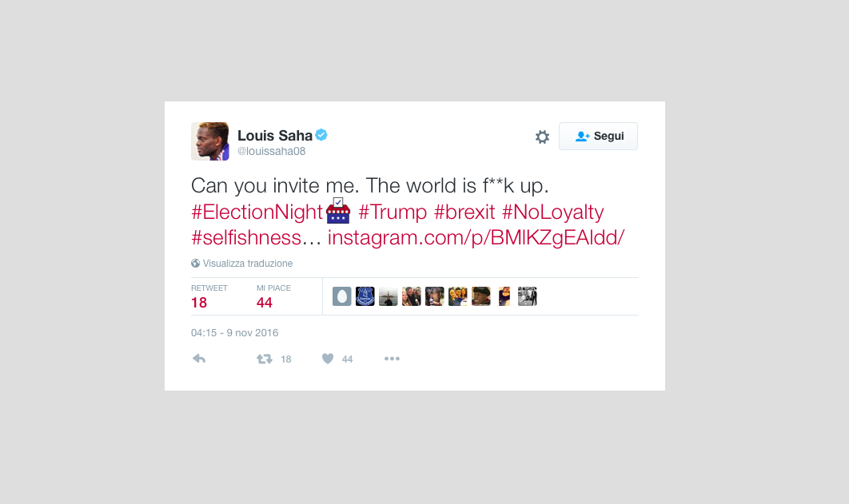Click Visualizza traduzione to translate tweet
849x504 pixels.
pyautogui.click(x=247, y=264)
